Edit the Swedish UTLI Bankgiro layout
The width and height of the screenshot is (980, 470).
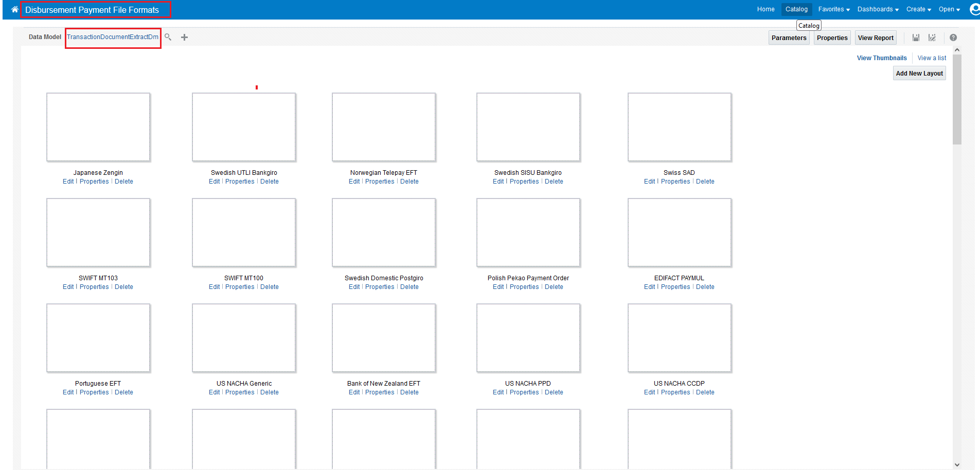[x=214, y=182]
